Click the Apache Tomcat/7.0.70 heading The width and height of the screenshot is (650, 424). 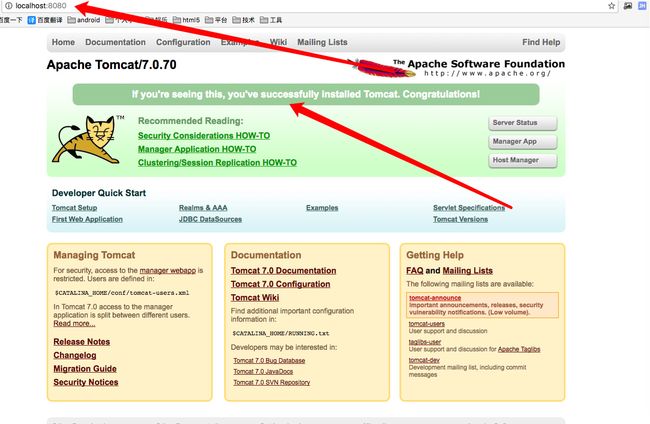pos(112,65)
